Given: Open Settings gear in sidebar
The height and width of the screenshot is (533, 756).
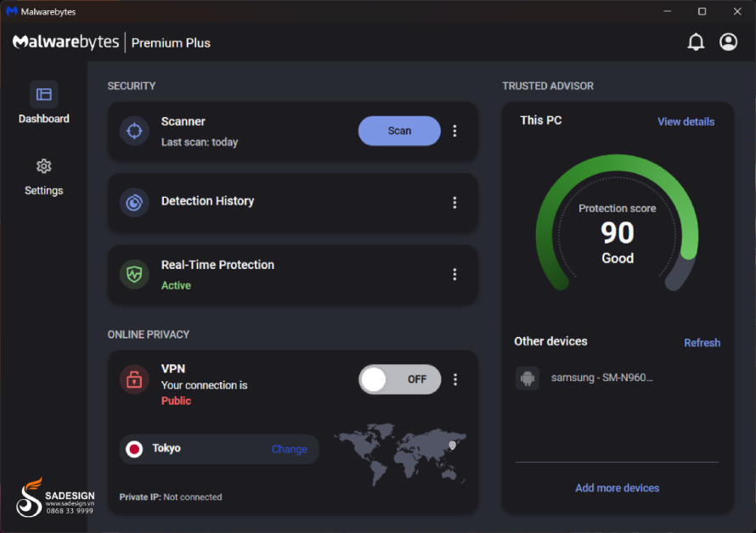Looking at the screenshot, I should 44,166.
